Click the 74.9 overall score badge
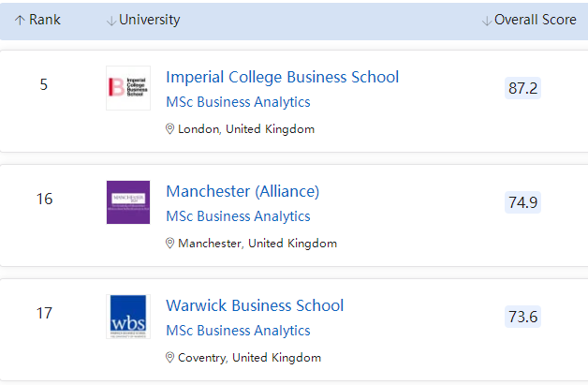 click(522, 202)
